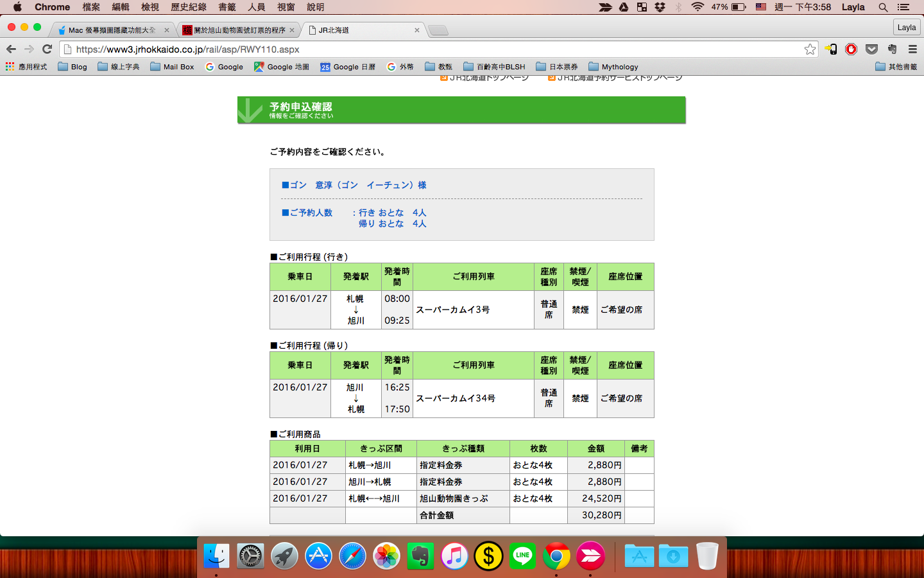Open System Preferences in the Dock
Image resolution: width=924 pixels, height=578 pixels.
pyautogui.click(x=250, y=556)
